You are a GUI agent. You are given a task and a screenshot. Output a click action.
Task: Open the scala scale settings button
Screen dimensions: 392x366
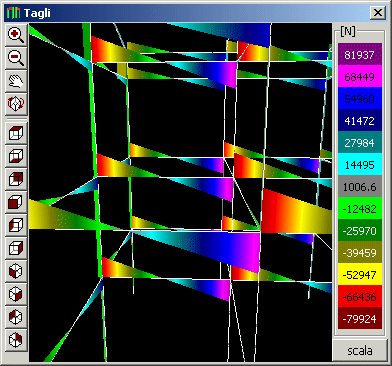point(360,350)
